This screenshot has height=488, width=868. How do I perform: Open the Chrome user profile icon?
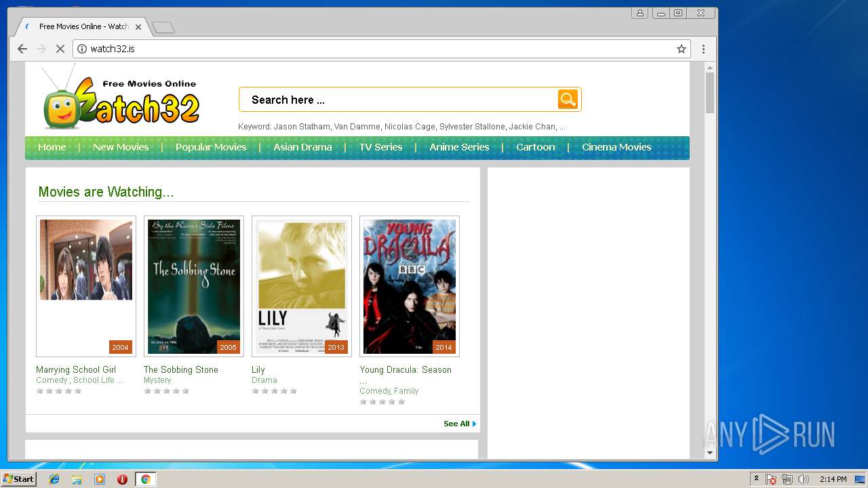tap(639, 13)
